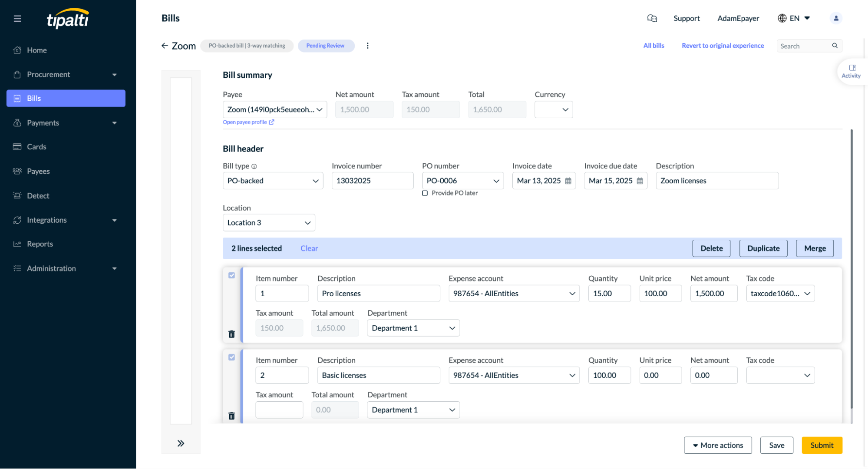Image resolution: width=868 pixels, height=469 pixels.
Task: Delete the Basic licenses line via trash icon
Action: 231,416
